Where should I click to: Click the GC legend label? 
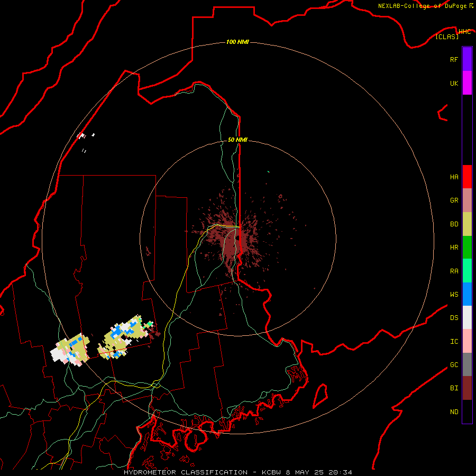tap(454, 365)
